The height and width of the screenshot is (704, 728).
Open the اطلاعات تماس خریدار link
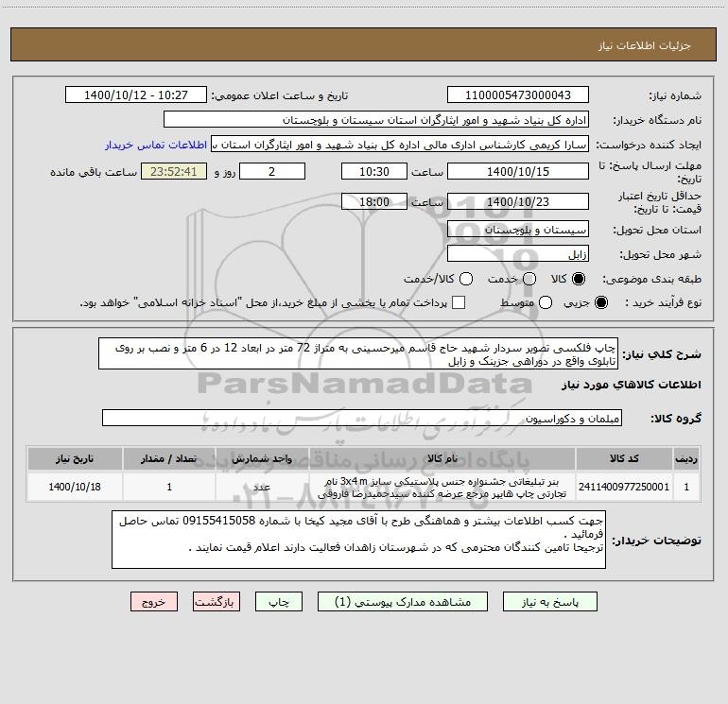pyautogui.click(x=156, y=145)
